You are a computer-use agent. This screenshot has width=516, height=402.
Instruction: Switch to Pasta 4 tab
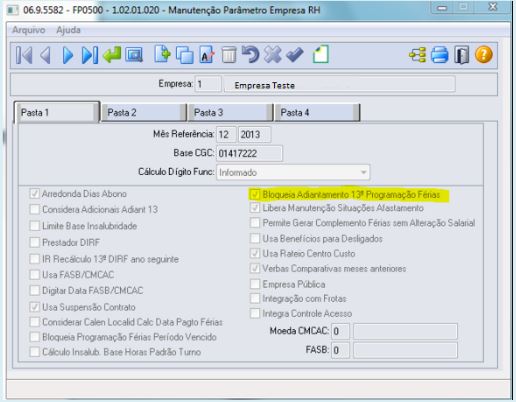tap(317, 113)
